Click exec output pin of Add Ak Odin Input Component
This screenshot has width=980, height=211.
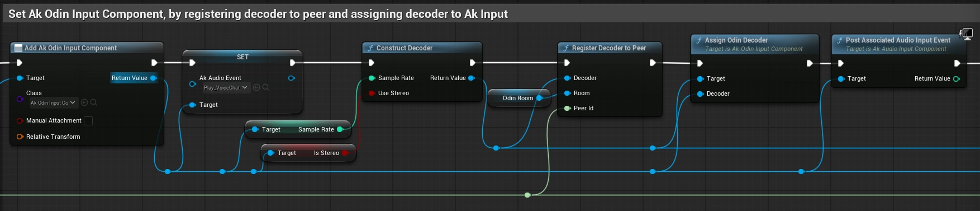coord(154,63)
